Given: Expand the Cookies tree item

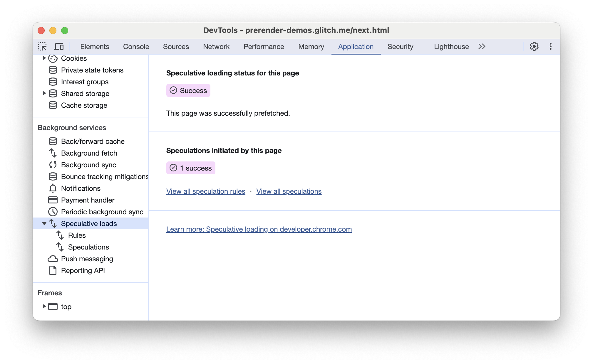Looking at the screenshot, I should click(x=44, y=58).
